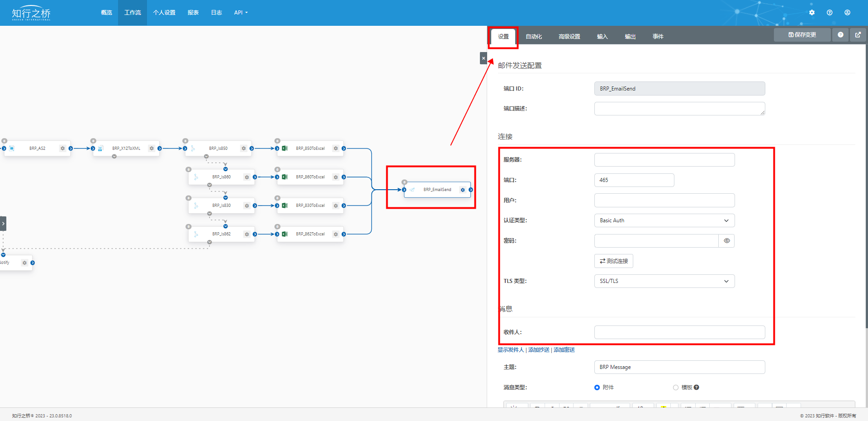Image resolution: width=868 pixels, height=421 pixels.
Task: Open gear settings on BRP_850ToExcel node
Action: pos(336,148)
